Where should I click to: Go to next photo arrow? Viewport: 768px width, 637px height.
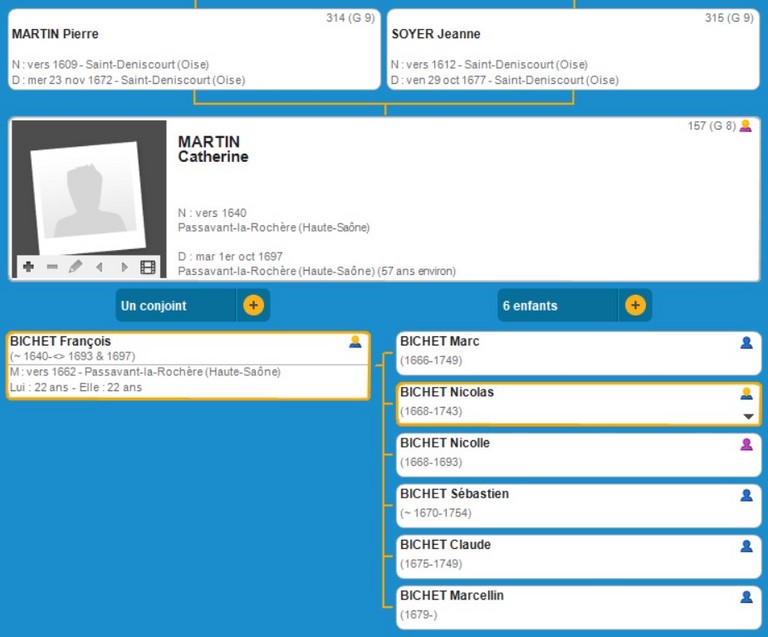(x=124, y=267)
